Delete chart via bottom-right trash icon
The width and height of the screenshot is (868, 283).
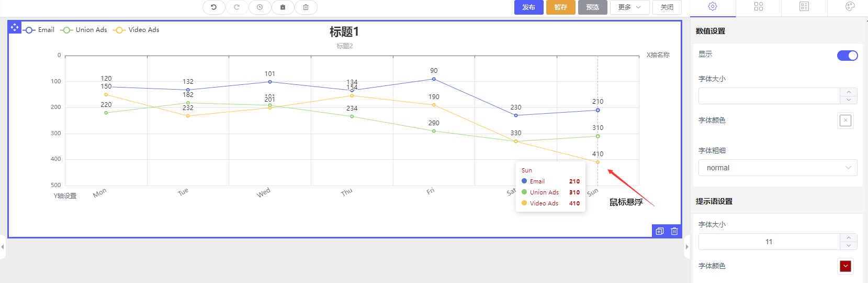pyautogui.click(x=674, y=231)
